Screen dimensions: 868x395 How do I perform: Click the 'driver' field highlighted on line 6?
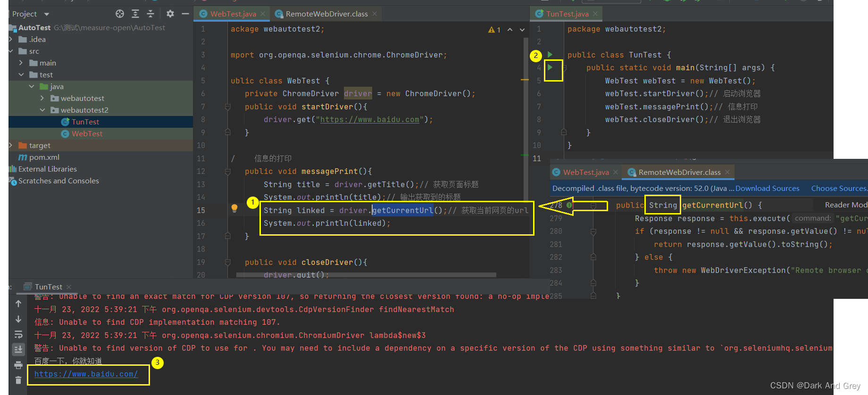coord(358,94)
